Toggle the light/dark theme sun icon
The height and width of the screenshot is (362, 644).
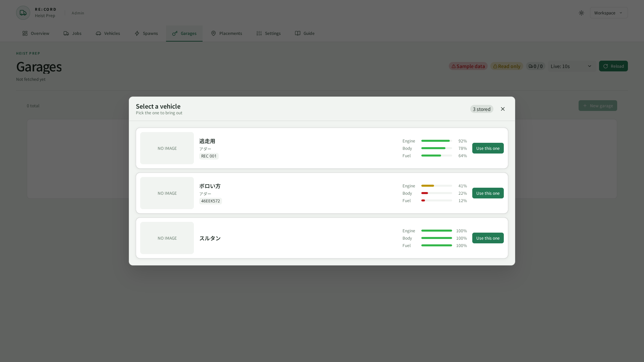click(x=581, y=13)
